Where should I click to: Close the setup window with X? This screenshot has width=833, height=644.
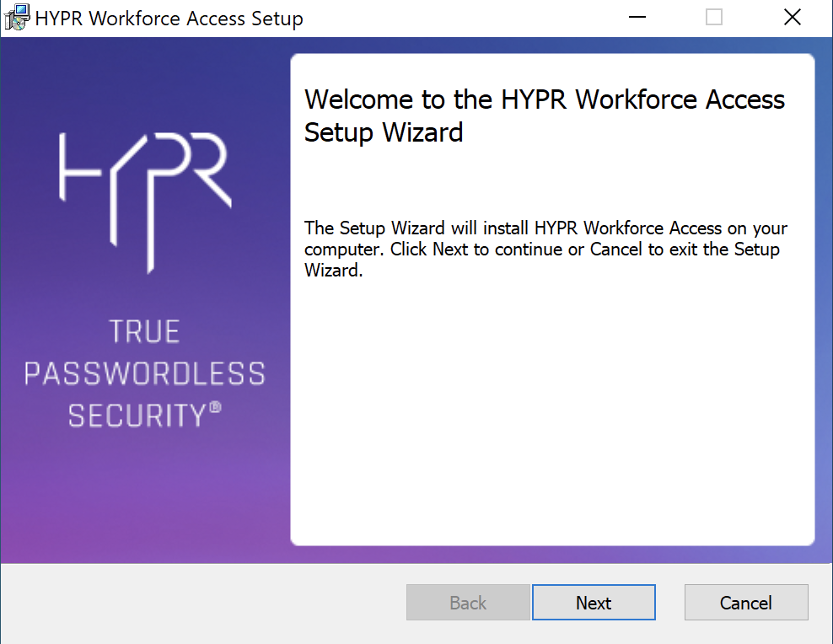pyautogui.click(x=792, y=18)
